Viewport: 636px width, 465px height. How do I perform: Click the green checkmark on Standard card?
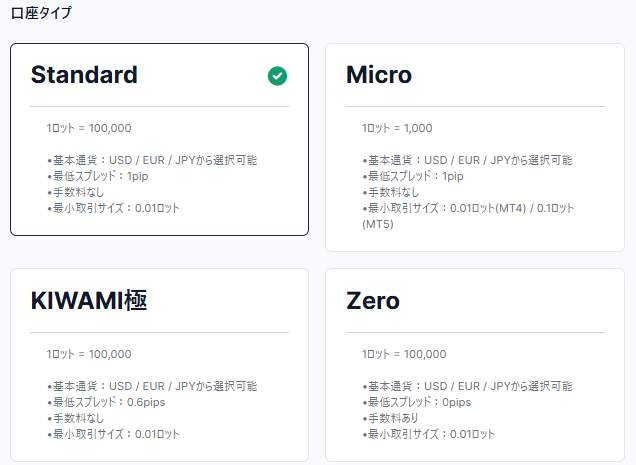[x=277, y=76]
